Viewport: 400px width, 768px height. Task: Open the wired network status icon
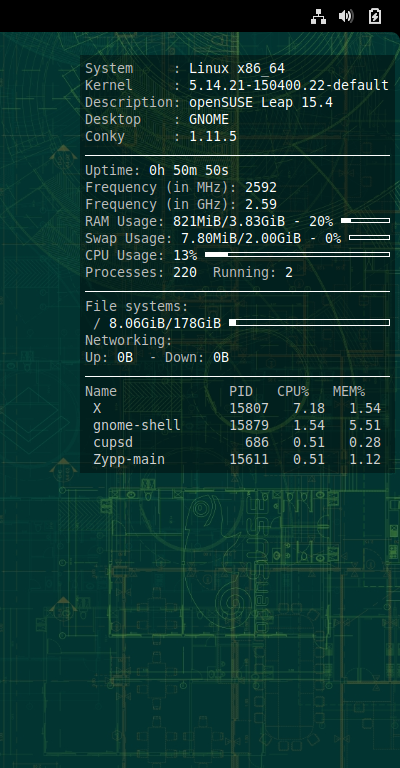(318, 16)
